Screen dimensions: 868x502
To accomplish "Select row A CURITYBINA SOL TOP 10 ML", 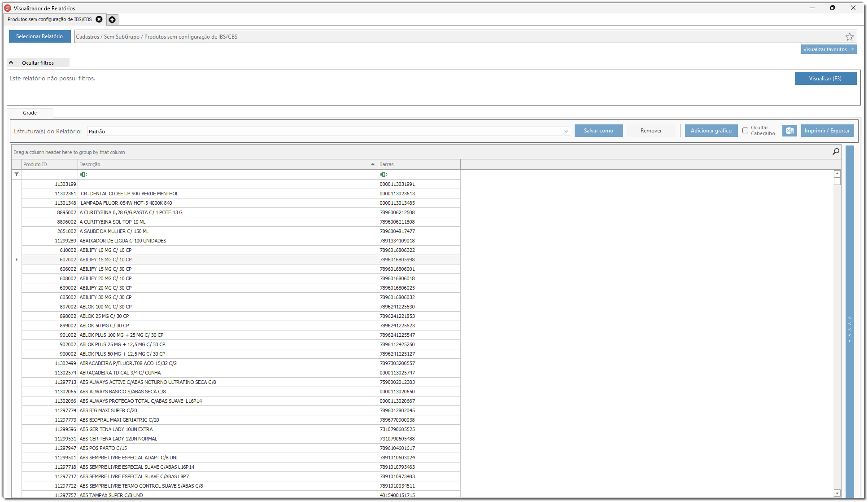I will [241, 222].
